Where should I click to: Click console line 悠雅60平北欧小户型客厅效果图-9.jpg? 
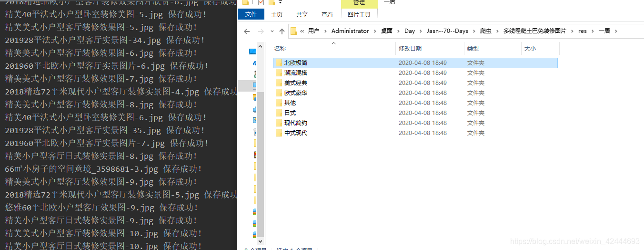click(101, 208)
